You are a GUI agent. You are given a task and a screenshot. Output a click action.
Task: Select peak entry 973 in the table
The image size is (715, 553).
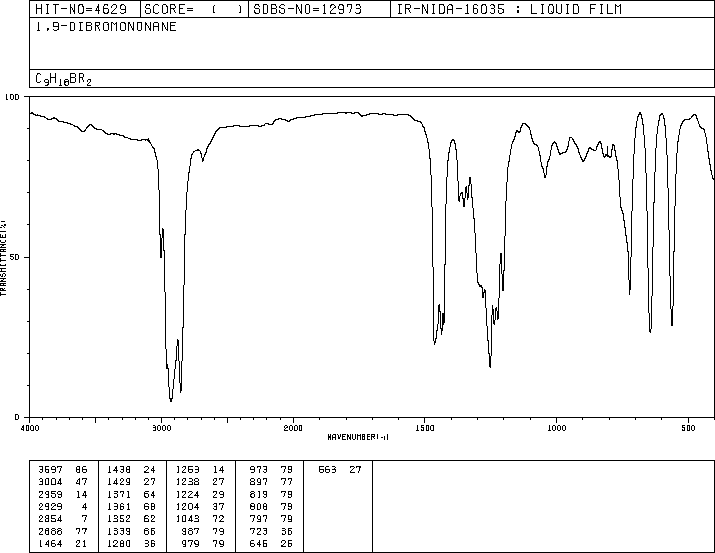(x=271, y=470)
